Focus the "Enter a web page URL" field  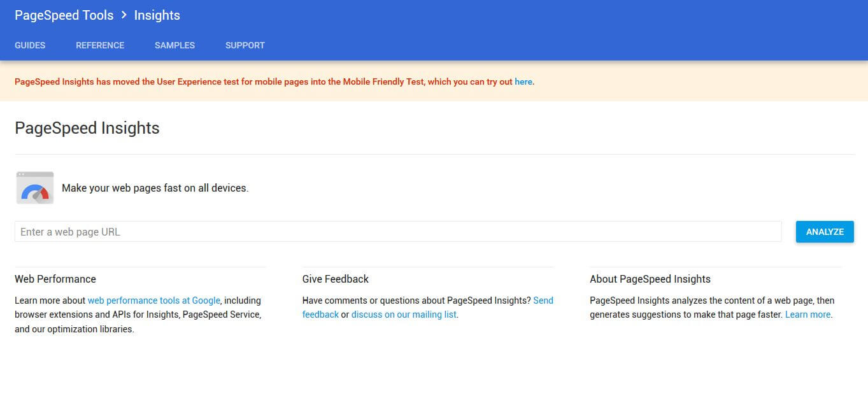pos(397,232)
